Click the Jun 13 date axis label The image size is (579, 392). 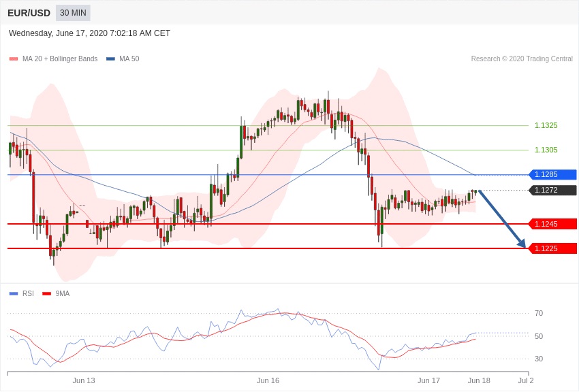(x=84, y=380)
